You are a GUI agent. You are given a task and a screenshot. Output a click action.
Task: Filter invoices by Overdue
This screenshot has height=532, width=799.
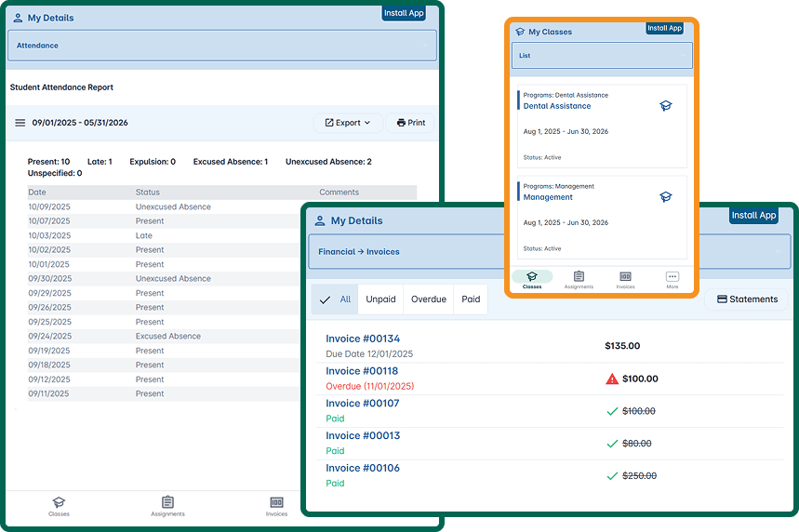[429, 299]
